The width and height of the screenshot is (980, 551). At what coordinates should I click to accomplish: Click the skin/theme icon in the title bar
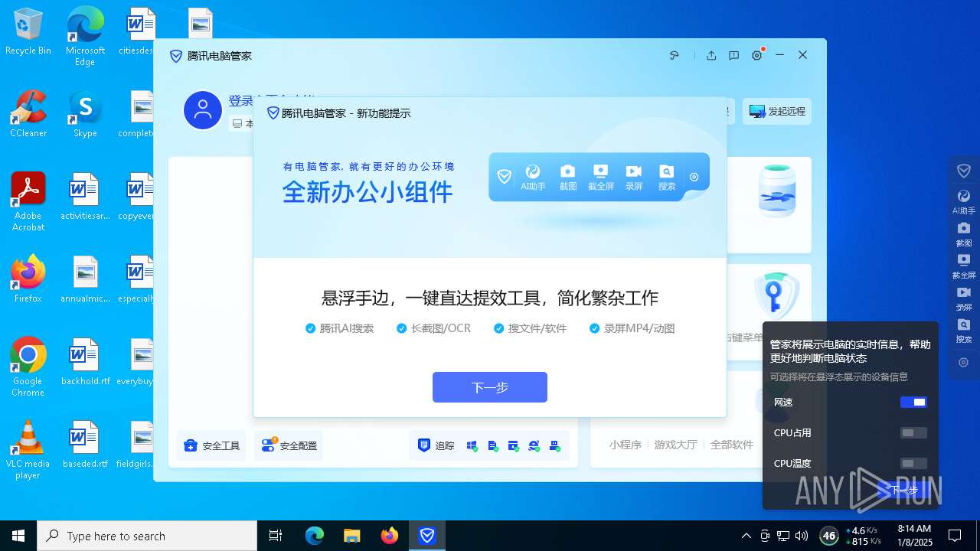click(675, 55)
